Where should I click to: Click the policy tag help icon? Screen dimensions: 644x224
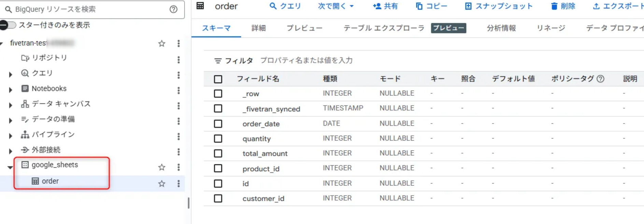(601, 79)
